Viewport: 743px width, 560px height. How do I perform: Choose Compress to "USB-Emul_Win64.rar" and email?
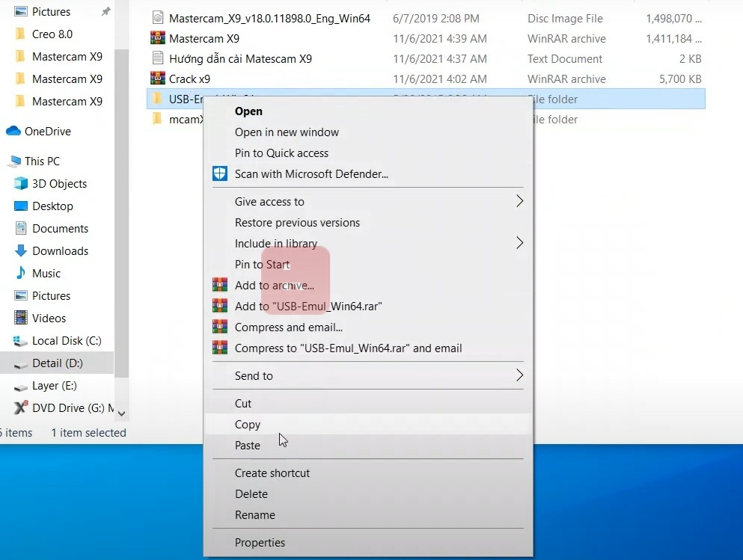[348, 348]
